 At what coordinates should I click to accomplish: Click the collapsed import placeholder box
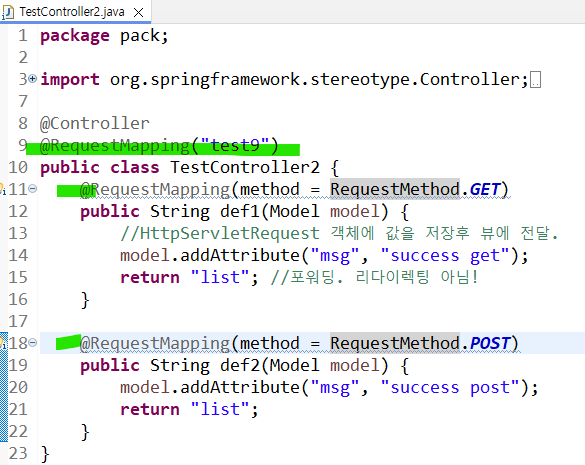tap(535, 79)
